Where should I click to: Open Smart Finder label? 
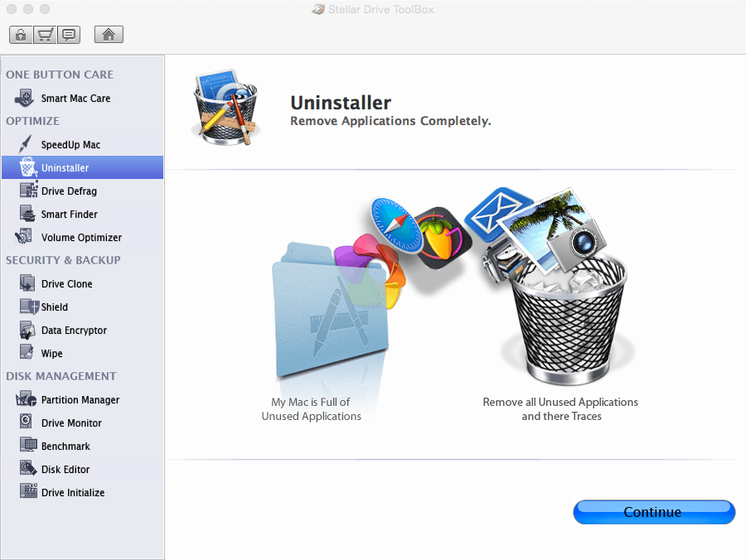pos(69,215)
